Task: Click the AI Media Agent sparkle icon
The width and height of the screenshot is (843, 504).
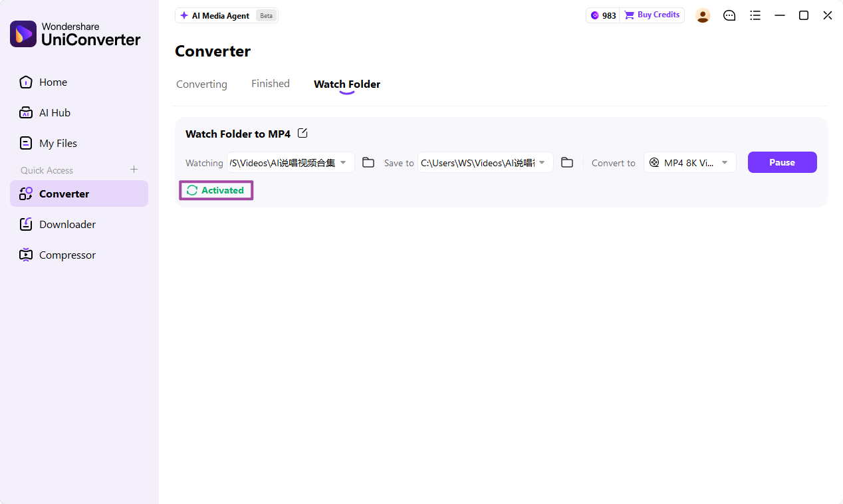Action: click(184, 15)
